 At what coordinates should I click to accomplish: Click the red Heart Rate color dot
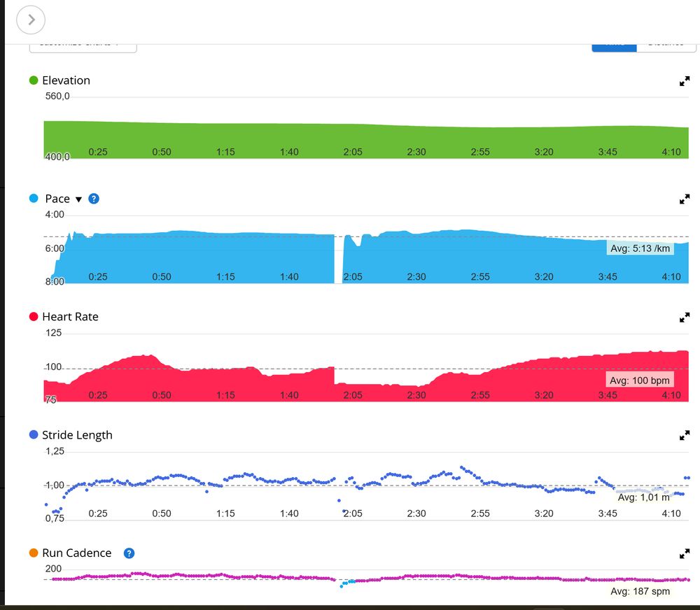pos(34,316)
